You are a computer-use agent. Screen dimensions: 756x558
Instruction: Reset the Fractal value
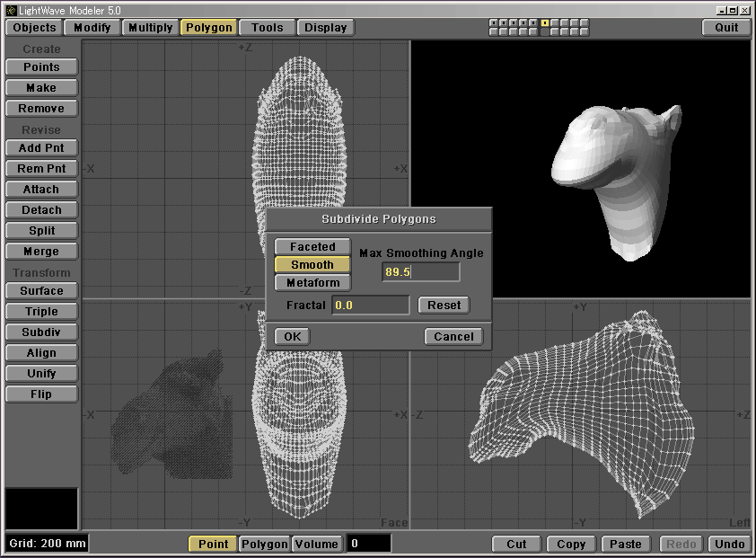pos(444,306)
